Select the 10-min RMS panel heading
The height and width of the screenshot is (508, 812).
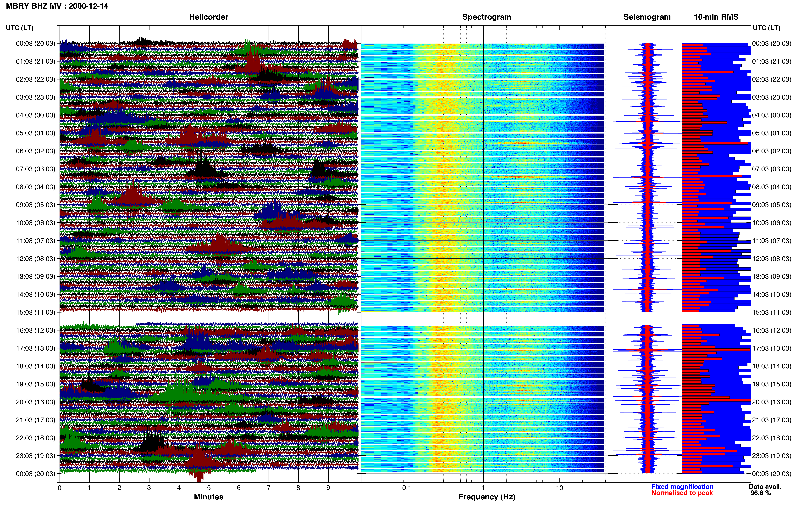tap(716, 17)
